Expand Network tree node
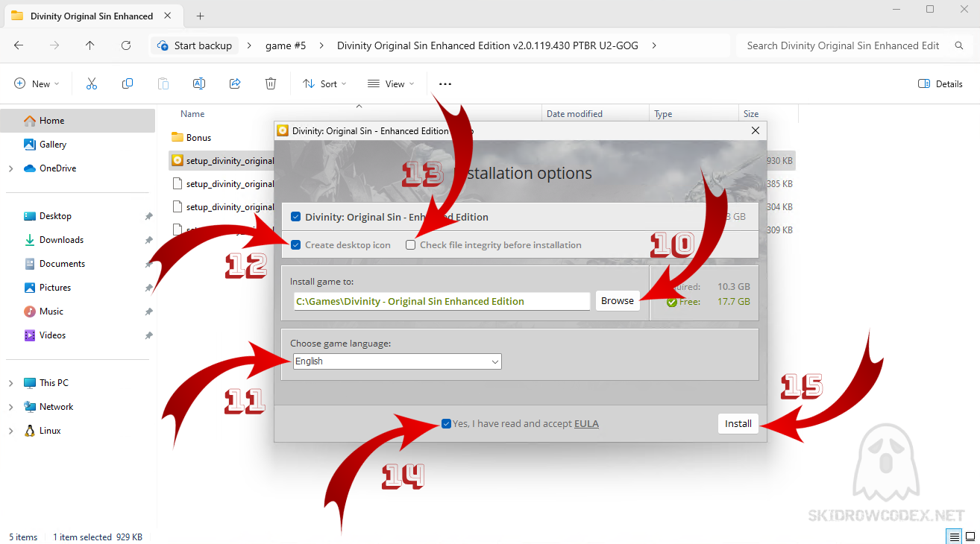Screen dimensions: 980x544 pyautogui.click(x=10, y=407)
